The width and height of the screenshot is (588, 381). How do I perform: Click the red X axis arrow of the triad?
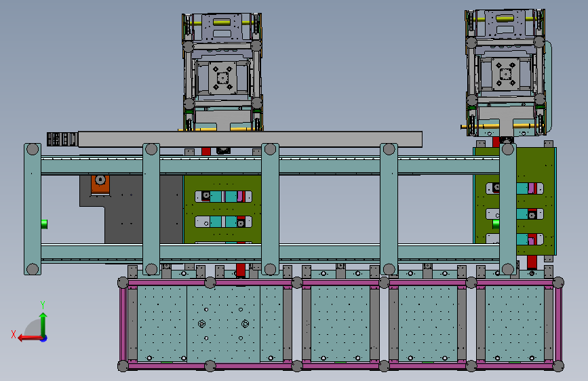(x=30, y=338)
